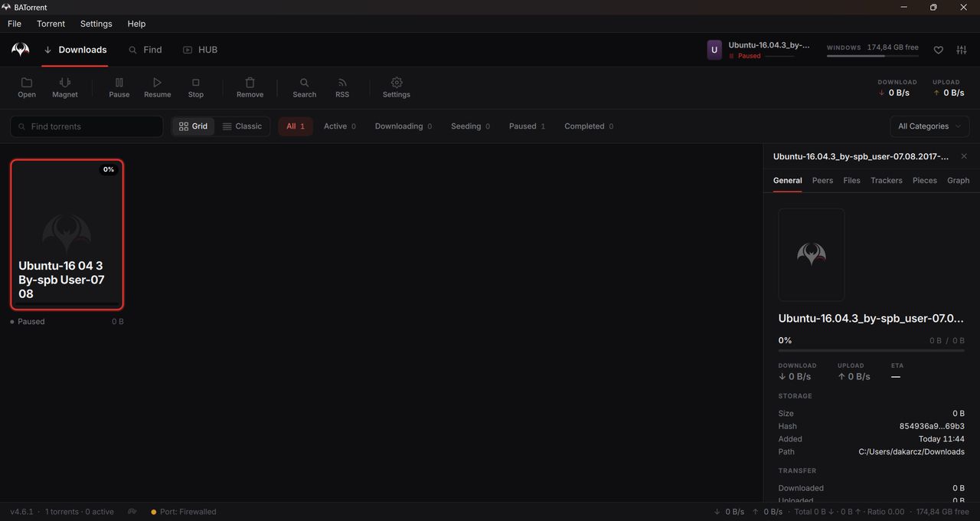This screenshot has width=980, height=521.
Task: Filter by Completed torrents
Action: pos(589,126)
